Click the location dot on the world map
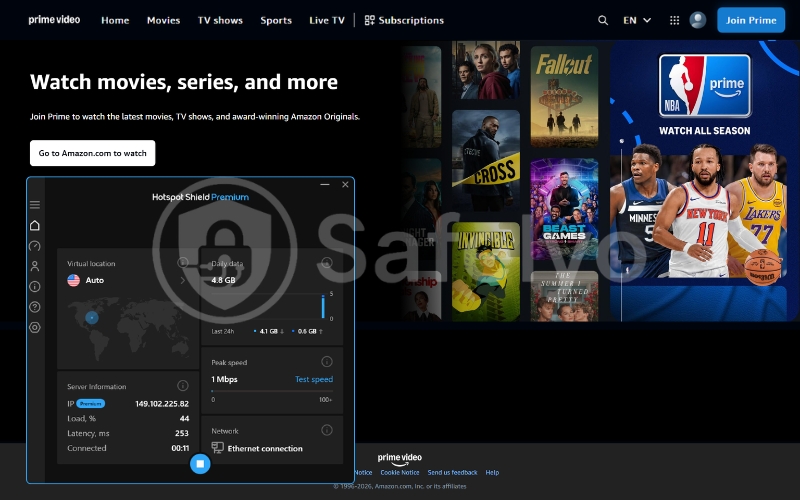The height and width of the screenshot is (500, 800). pos(92,318)
